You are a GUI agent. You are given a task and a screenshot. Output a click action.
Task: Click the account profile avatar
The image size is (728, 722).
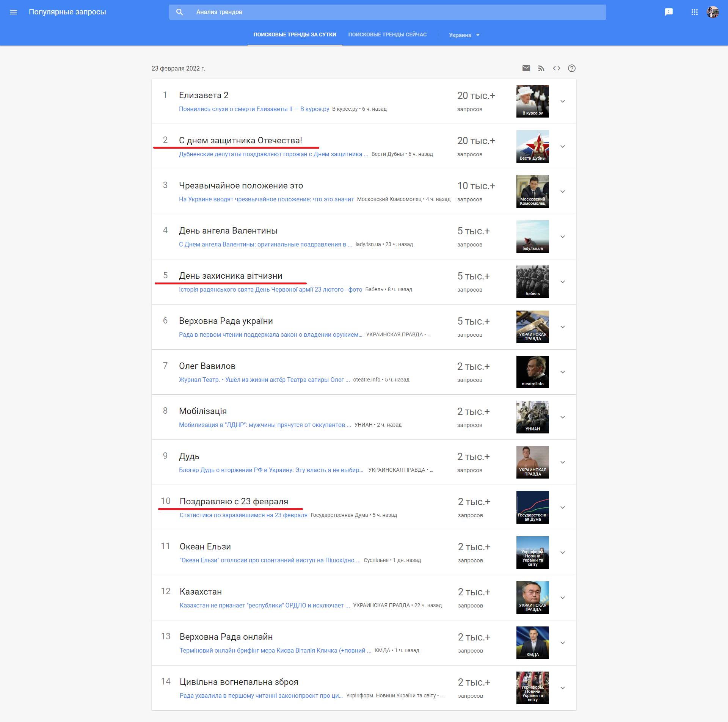tap(712, 12)
